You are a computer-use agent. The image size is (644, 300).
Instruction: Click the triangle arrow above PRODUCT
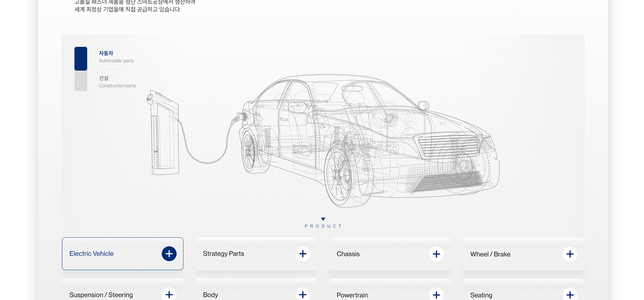point(323,219)
